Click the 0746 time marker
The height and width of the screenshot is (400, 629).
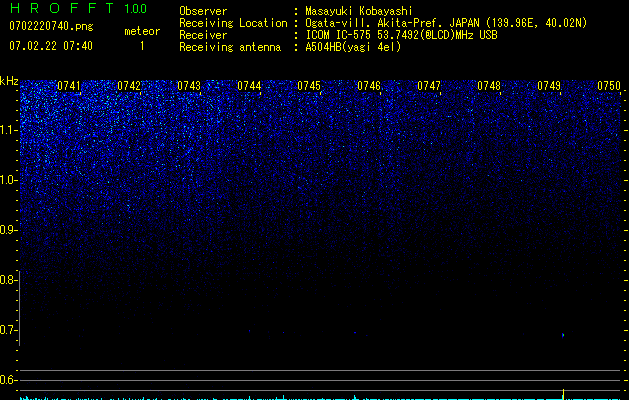point(369,86)
